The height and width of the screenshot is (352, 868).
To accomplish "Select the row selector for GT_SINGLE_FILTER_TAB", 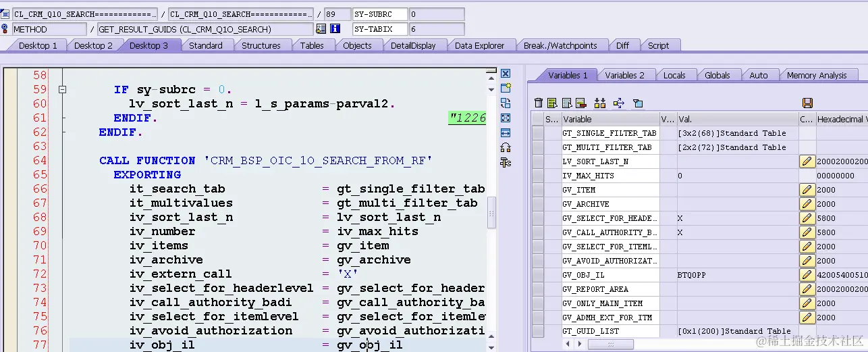I will click(538, 133).
